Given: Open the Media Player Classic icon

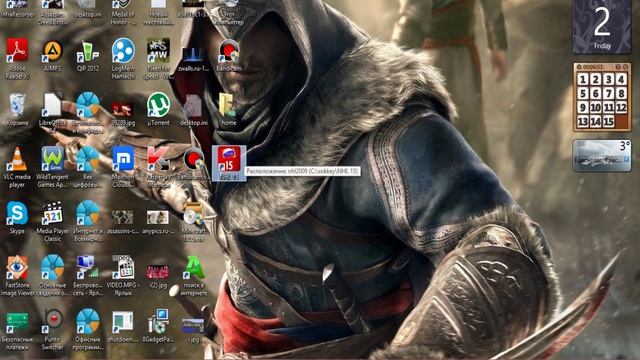Looking at the screenshot, I should tap(53, 213).
